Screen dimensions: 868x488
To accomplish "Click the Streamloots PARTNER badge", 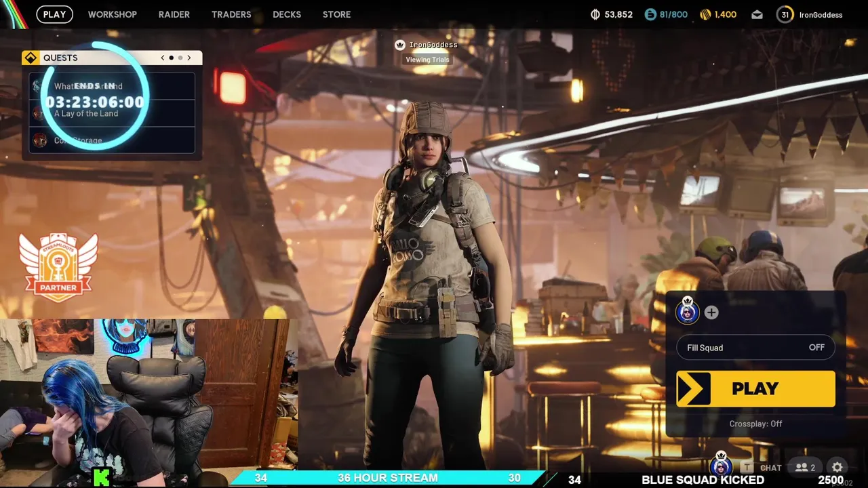I will pyautogui.click(x=58, y=266).
